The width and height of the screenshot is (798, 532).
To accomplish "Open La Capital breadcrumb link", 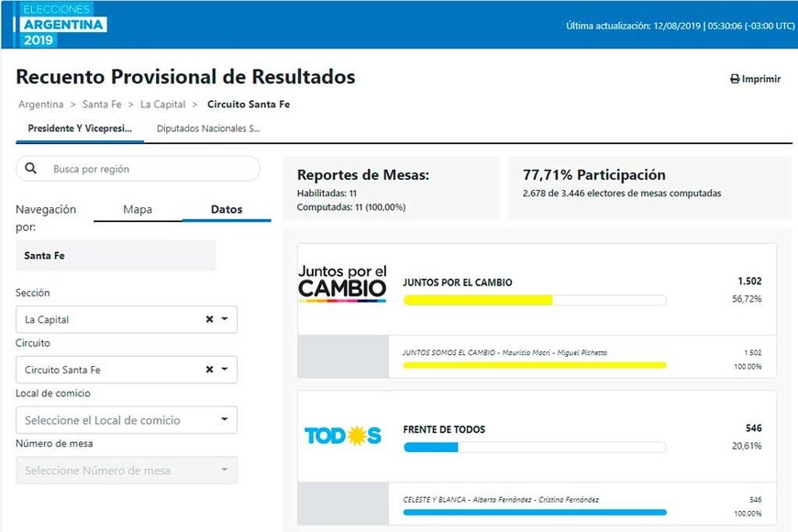I will (x=162, y=105).
